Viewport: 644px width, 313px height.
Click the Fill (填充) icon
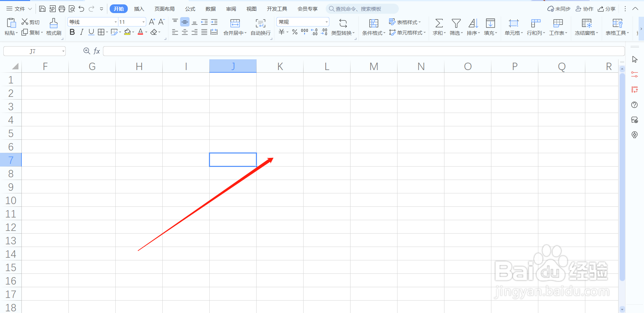[490, 23]
